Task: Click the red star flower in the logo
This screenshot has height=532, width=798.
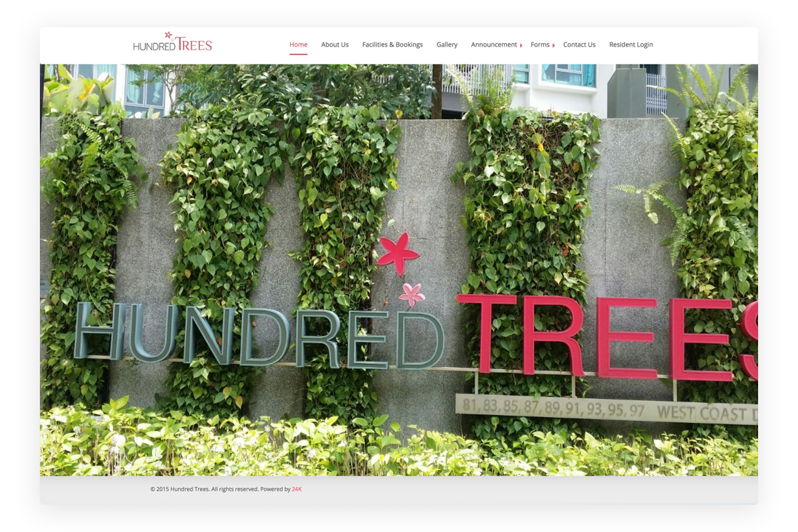Action: 168,35
